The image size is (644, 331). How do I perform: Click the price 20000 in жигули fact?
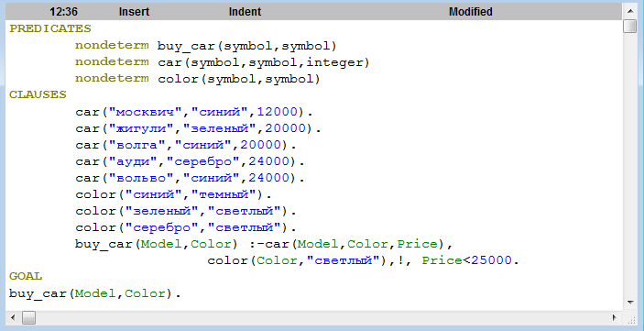[286, 128]
